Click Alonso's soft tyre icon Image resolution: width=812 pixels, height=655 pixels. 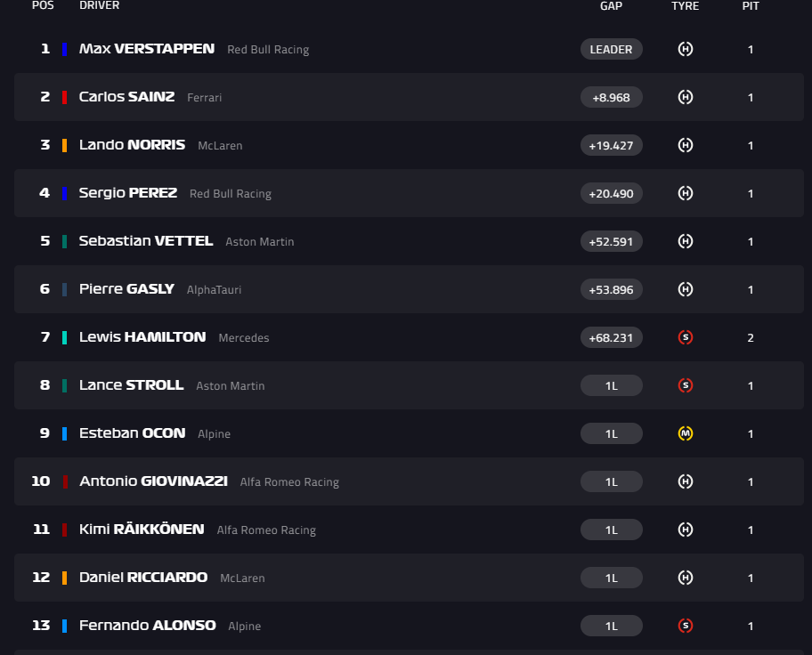[x=686, y=626]
